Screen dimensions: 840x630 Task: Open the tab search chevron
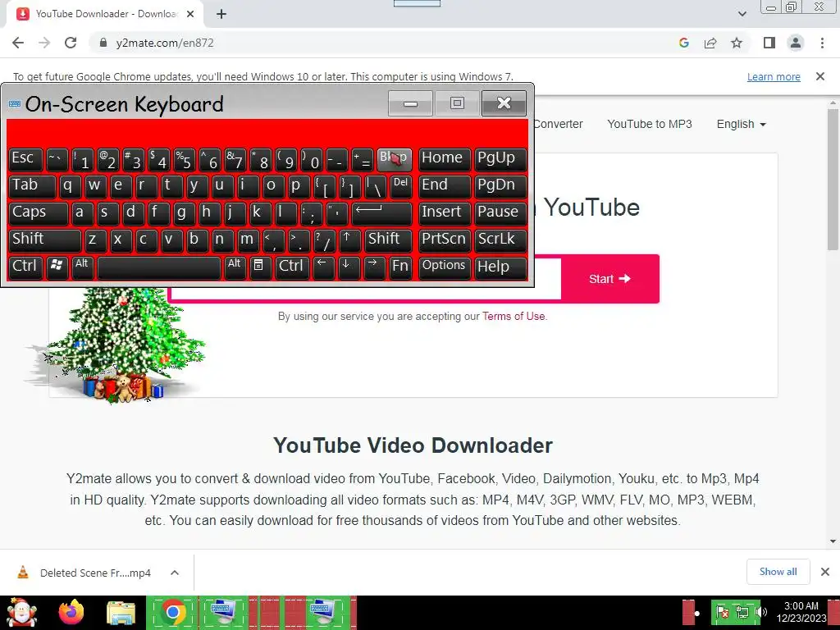point(742,14)
